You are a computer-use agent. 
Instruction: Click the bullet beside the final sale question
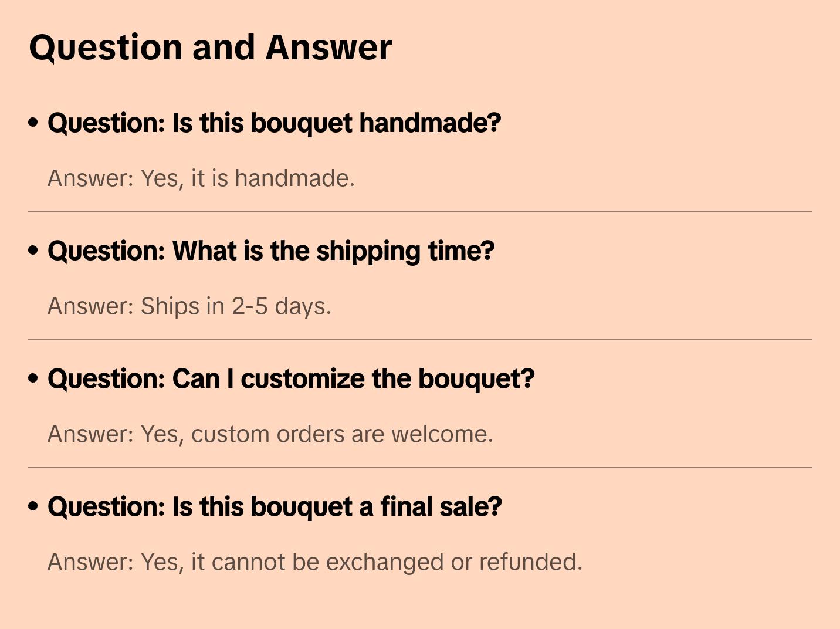(33, 506)
